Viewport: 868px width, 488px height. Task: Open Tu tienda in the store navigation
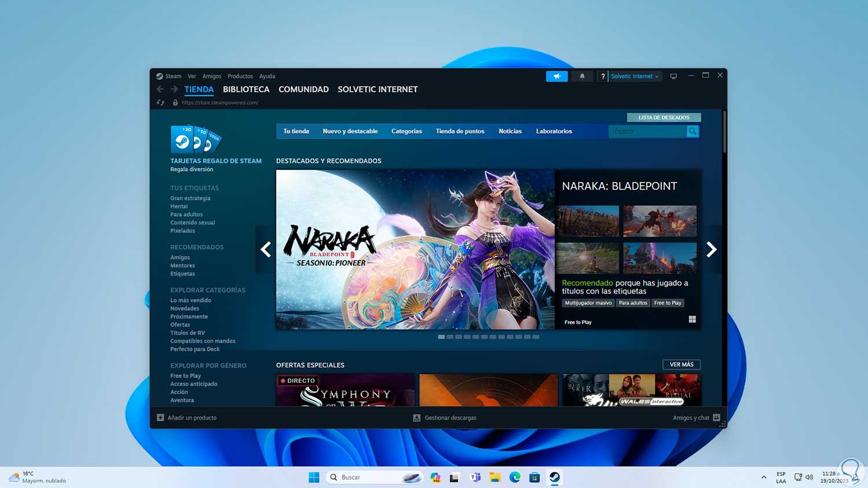pos(296,131)
